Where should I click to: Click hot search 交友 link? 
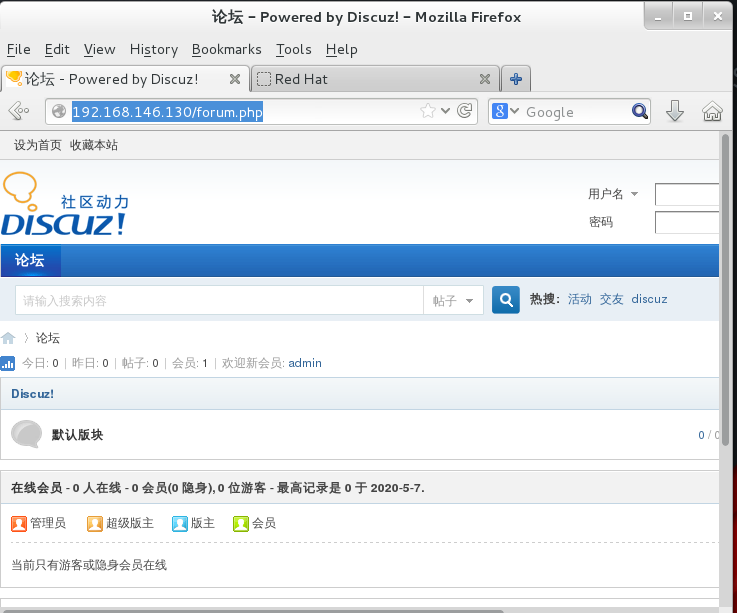[611, 299]
